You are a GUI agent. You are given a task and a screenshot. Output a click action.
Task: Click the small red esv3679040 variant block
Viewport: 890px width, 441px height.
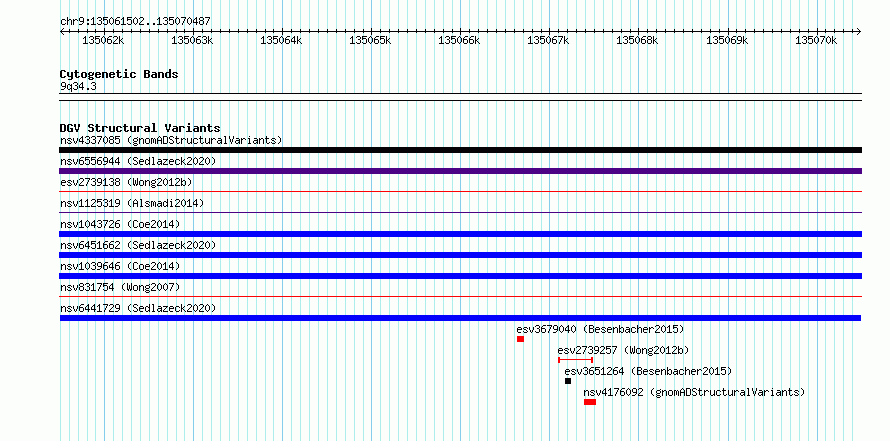520,339
